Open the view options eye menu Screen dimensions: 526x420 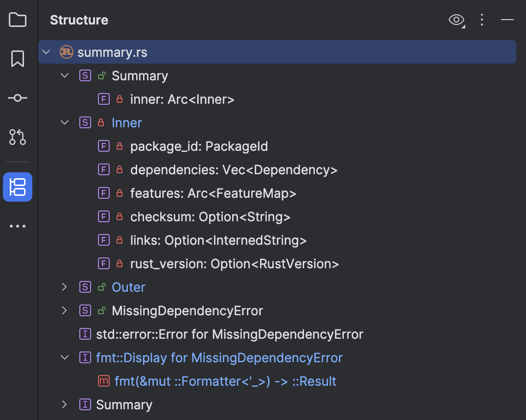[x=456, y=20]
